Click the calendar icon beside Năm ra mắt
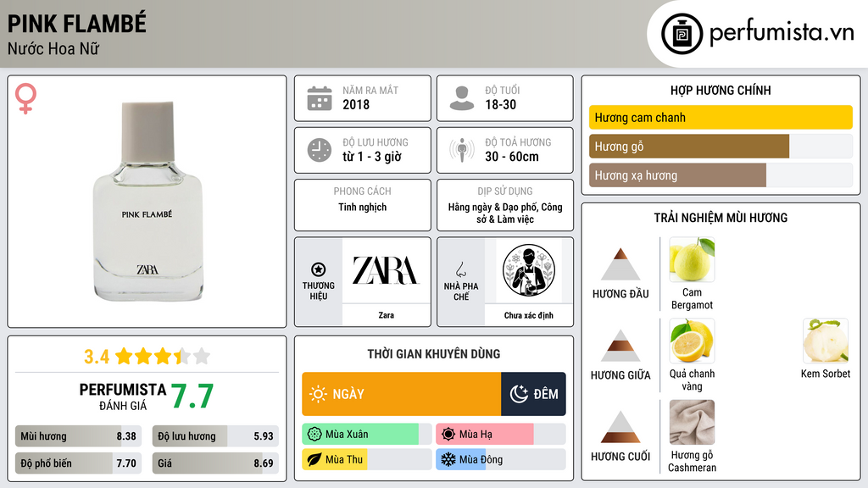The height and width of the screenshot is (488, 868). pos(320,98)
